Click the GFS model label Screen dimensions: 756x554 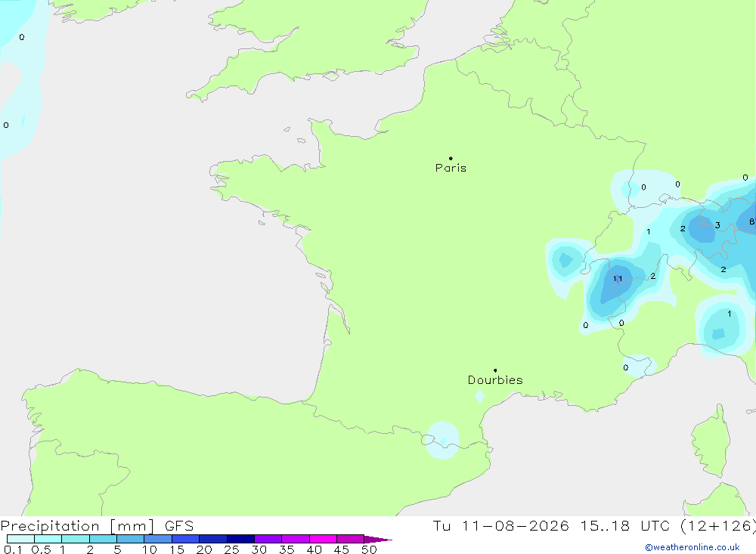179,526
